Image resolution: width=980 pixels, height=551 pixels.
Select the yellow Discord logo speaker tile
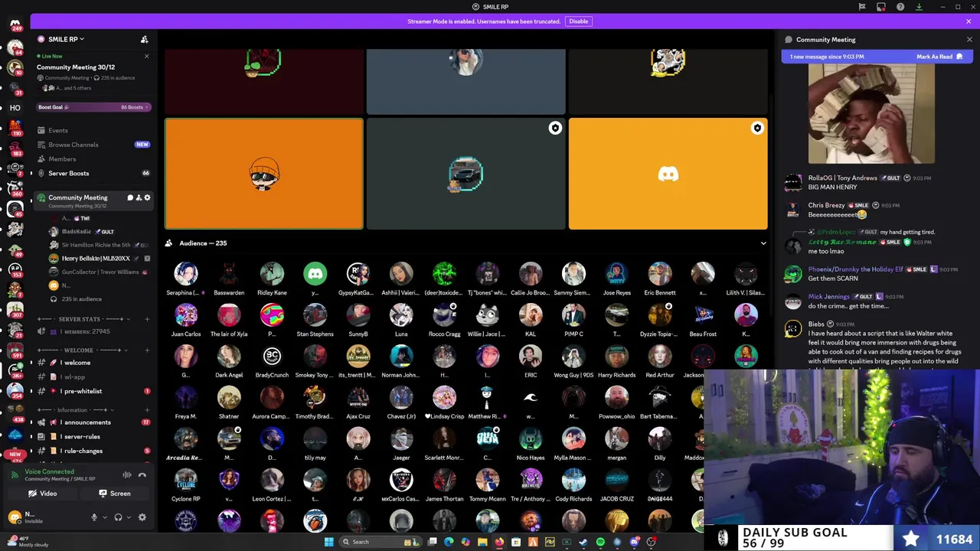point(668,174)
